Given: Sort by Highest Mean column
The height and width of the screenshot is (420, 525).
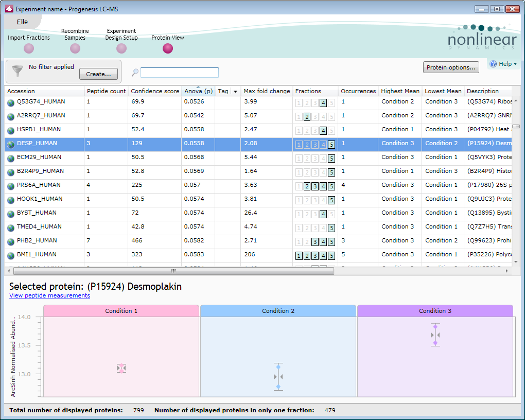Looking at the screenshot, I should pos(400,91).
